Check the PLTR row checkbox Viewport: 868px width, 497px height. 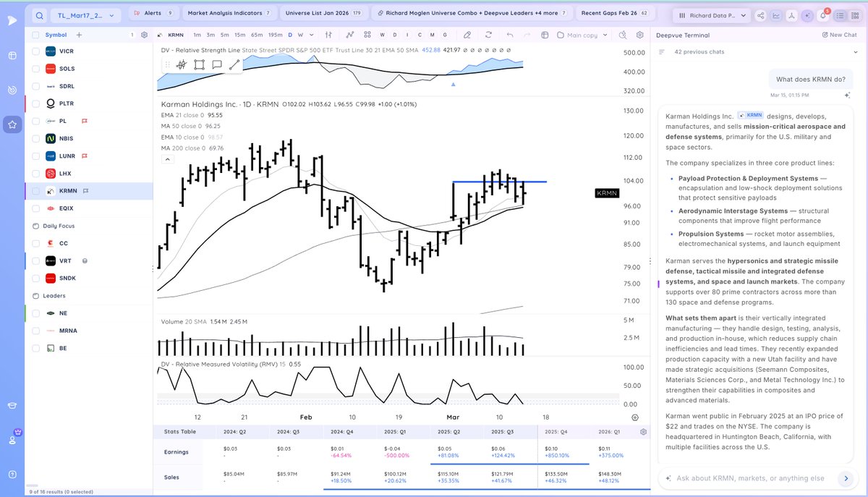35,103
